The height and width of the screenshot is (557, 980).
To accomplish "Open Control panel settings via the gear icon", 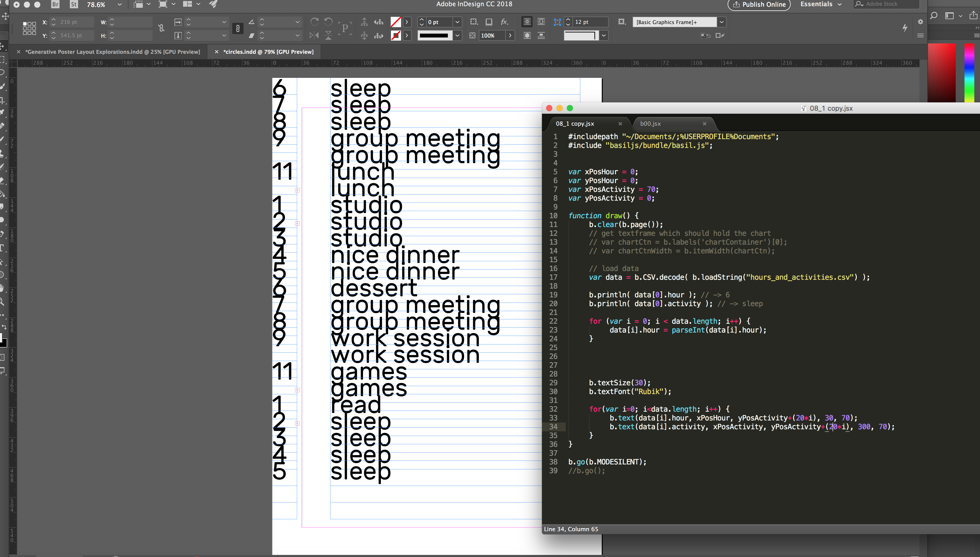I will (x=920, y=22).
